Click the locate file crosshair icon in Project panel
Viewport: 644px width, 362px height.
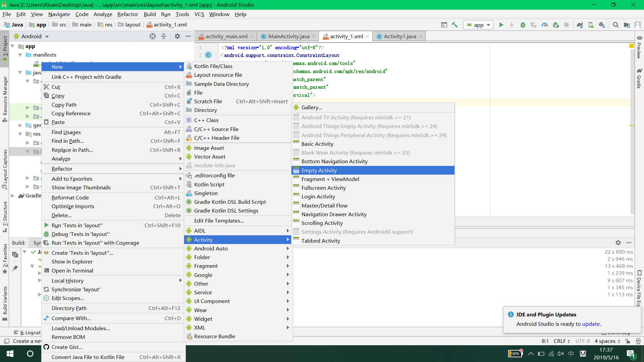coord(153,36)
